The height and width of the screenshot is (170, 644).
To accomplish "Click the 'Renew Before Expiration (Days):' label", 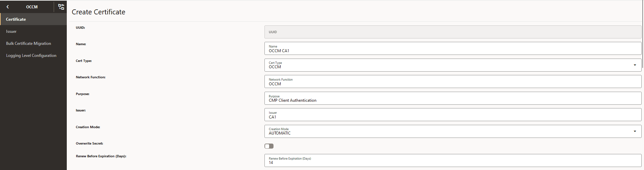I will pyautogui.click(x=101, y=156).
